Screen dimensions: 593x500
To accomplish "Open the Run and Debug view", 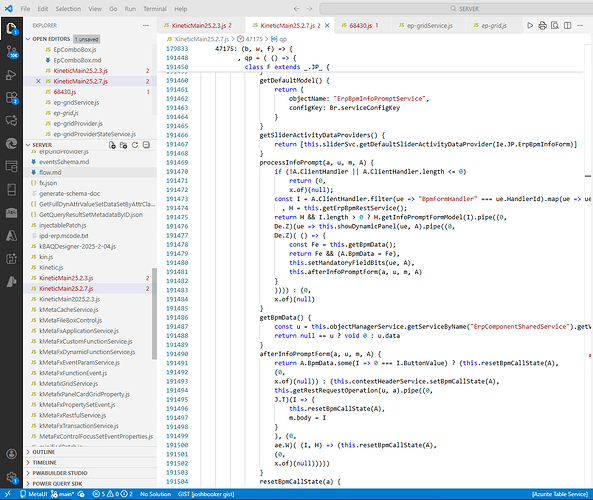I will coord(11,75).
